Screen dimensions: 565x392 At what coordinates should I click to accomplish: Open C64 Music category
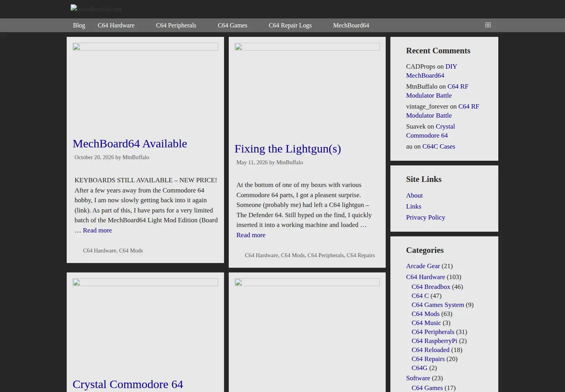(x=426, y=323)
